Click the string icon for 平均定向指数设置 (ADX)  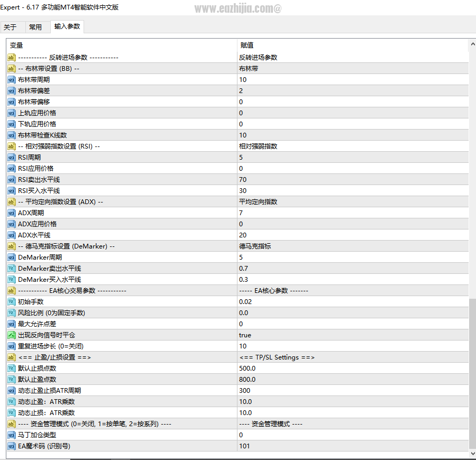pyautogui.click(x=11, y=202)
